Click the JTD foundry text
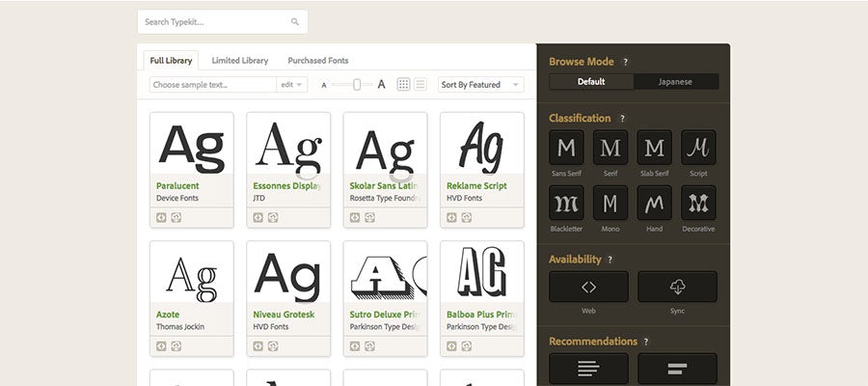The height and width of the screenshot is (386, 868). click(x=259, y=198)
